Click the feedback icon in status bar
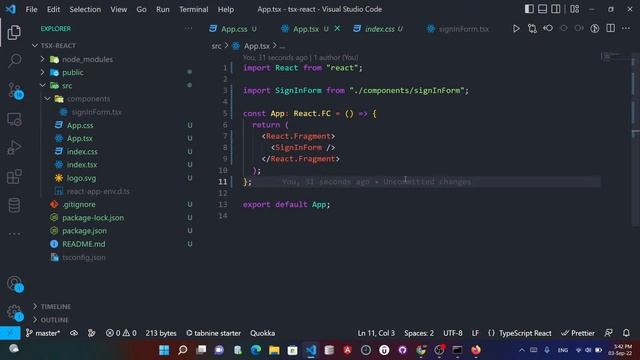The height and width of the screenshot is (360, 640). click(x=609, y=333)
